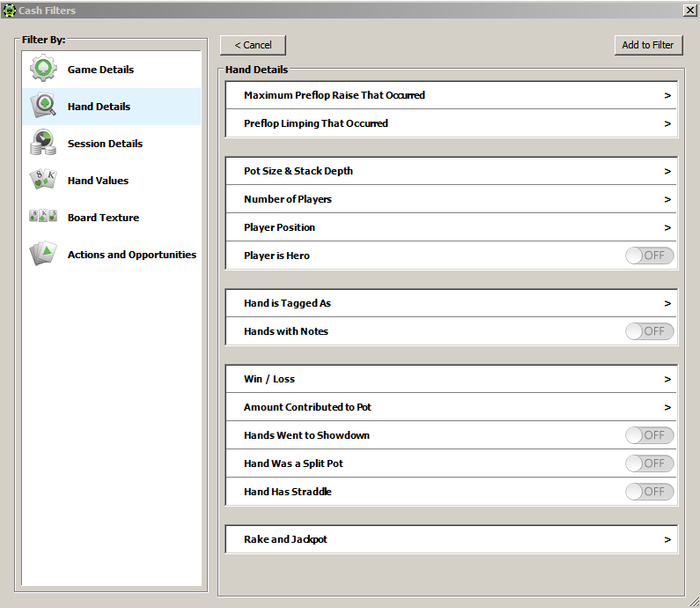Image resolution: width=700 pixels, height=608 pixels.
Task: Click the Session Details coins icon
Action: pos(43,143)
